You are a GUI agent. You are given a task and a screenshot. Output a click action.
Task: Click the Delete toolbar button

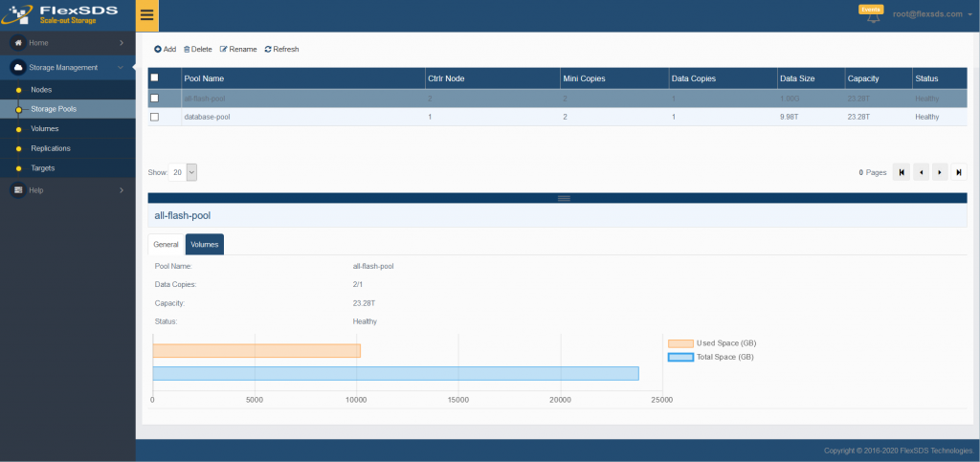point(197,50)
